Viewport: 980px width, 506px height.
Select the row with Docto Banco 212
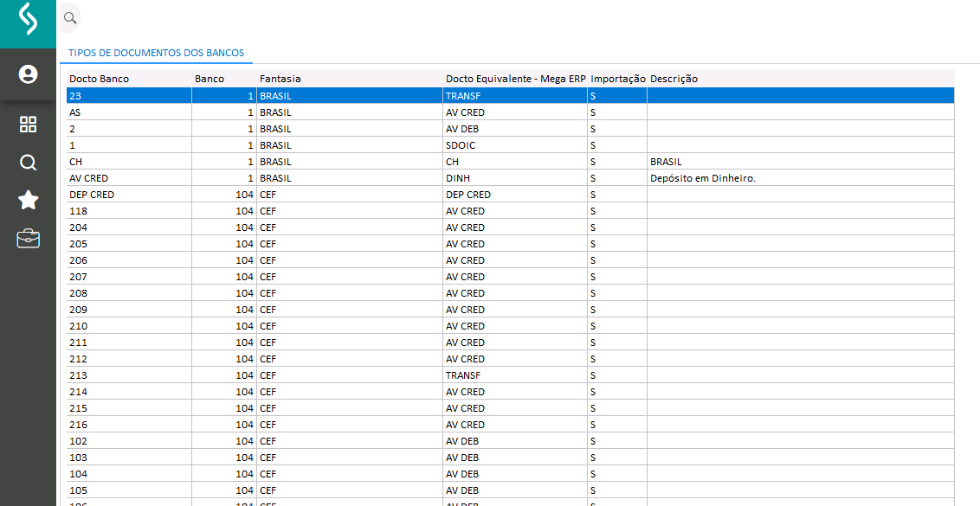511,359
